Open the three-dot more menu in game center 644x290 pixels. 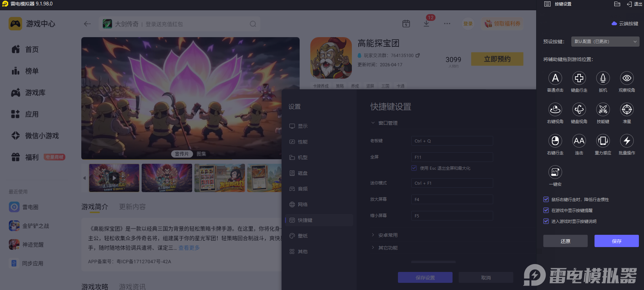point(447,24)
